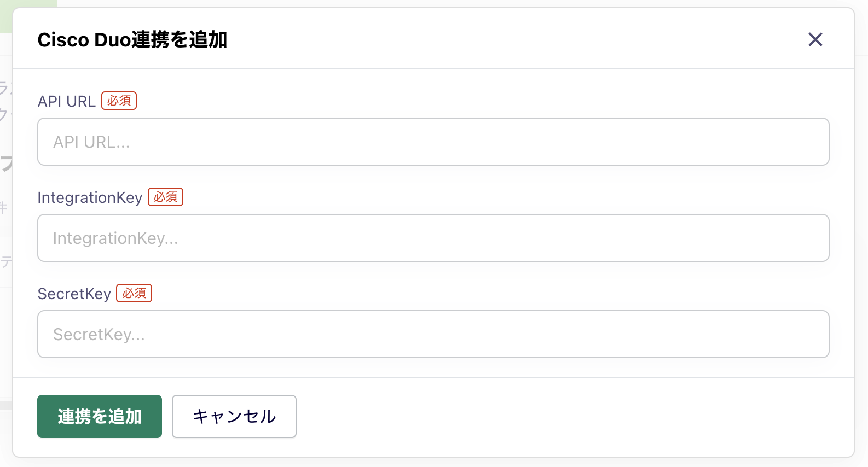
Task: Select the SecretKey input field
Action: (433, 334)
